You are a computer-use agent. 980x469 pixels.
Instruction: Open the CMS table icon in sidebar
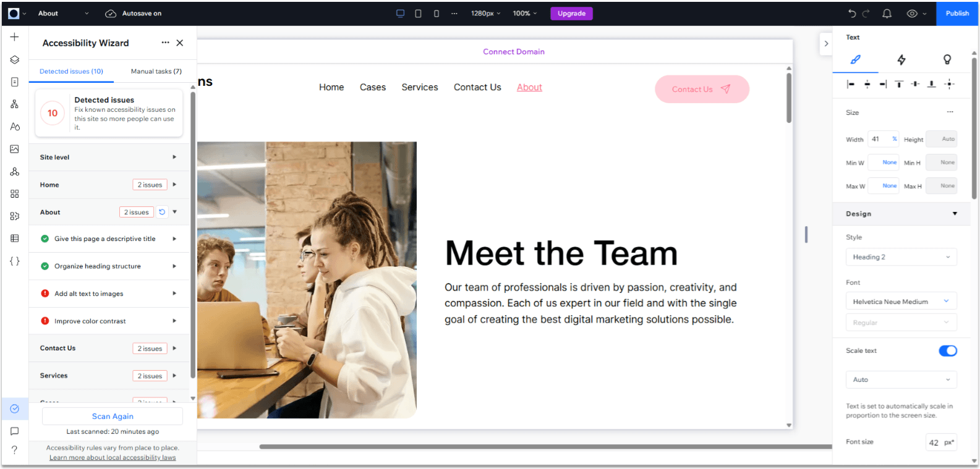coord(14,239)
